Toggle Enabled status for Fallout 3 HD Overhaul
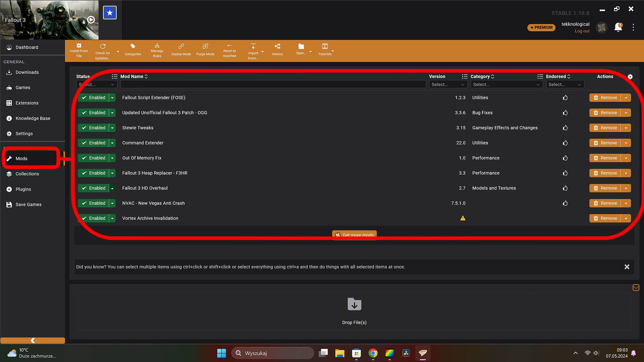Viewport: 644px width, 362px height. tap(94, 188)
